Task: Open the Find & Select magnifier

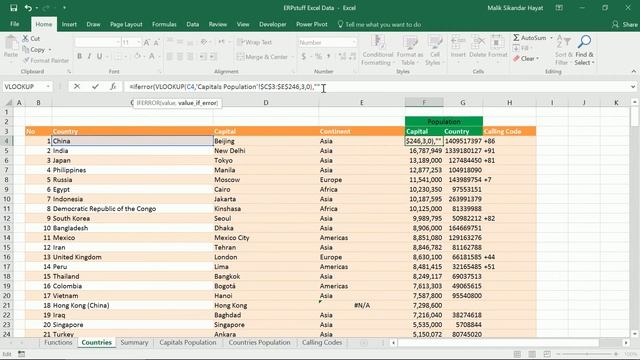Action: (584, 51)
